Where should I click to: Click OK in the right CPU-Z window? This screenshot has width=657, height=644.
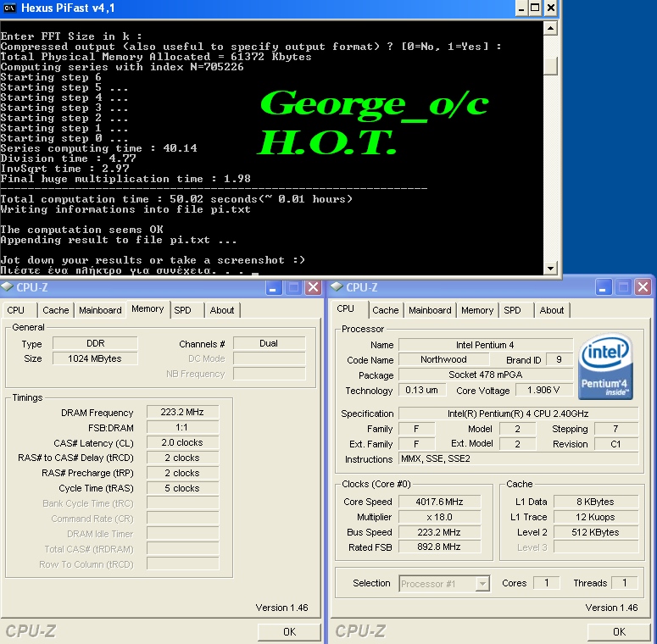(619, 631)
